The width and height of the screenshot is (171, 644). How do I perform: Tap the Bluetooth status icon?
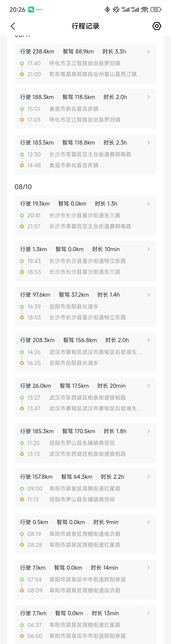107,9
